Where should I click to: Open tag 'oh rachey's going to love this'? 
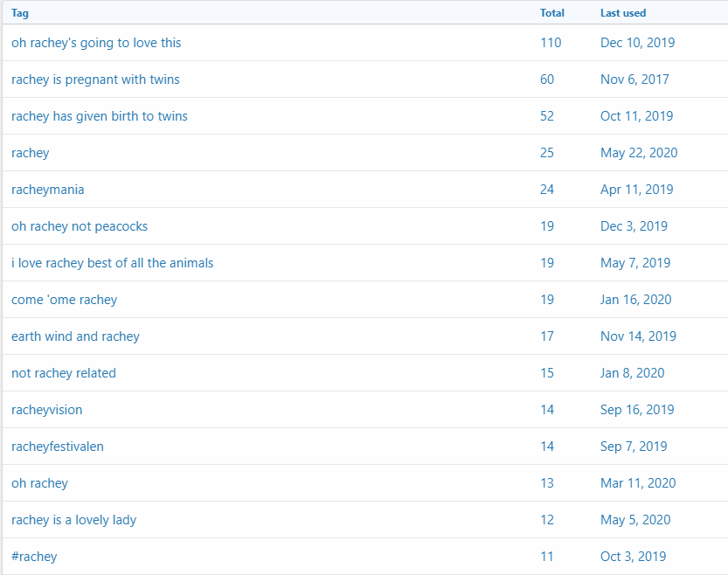(96, 43)
